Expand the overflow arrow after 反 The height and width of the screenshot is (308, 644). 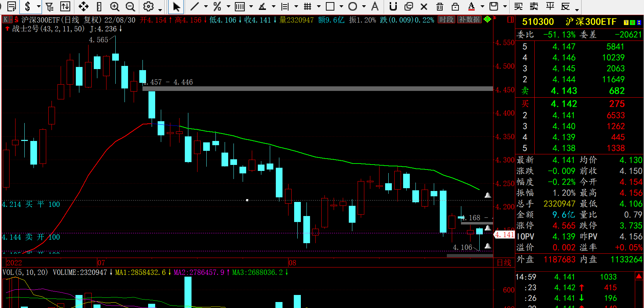tap(577, 10)
